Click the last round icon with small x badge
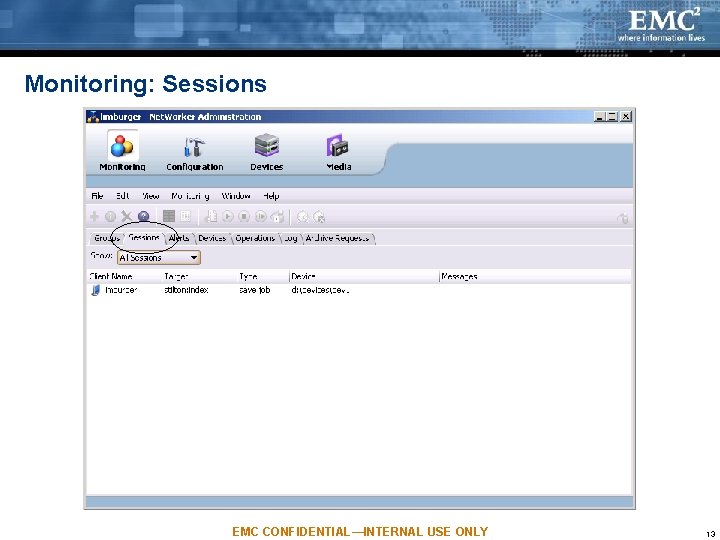 click(x=319, y=217)
